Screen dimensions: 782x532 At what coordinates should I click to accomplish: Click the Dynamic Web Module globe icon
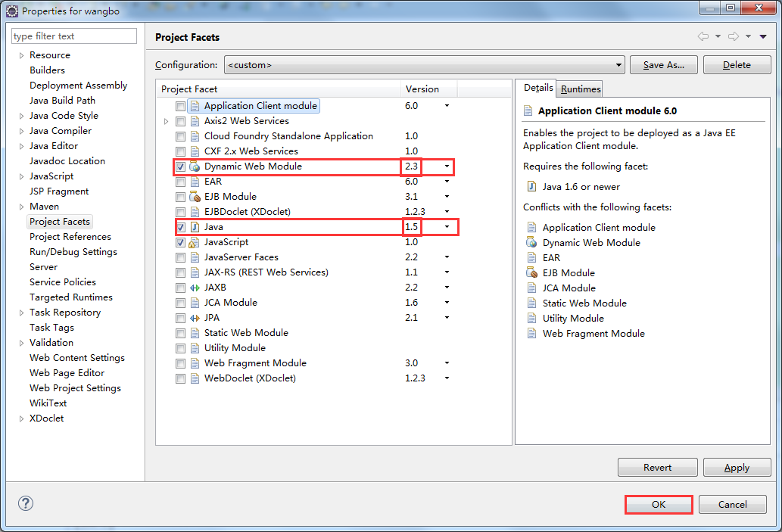coord(195,166)
